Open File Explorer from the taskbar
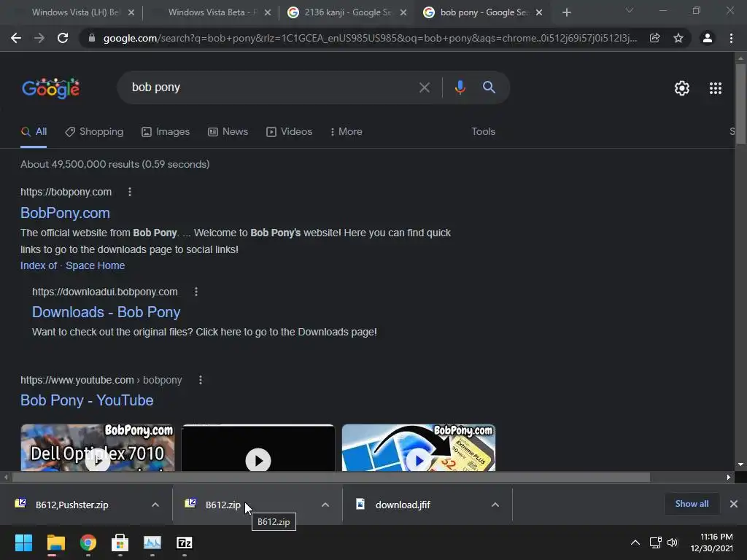 [55, 542]
